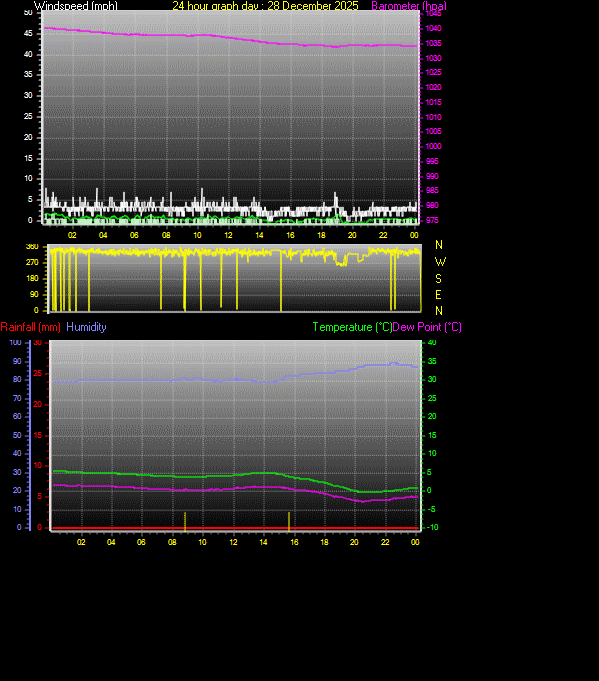Click the "Barometer (hpa)" axis title

pos(409,6)
